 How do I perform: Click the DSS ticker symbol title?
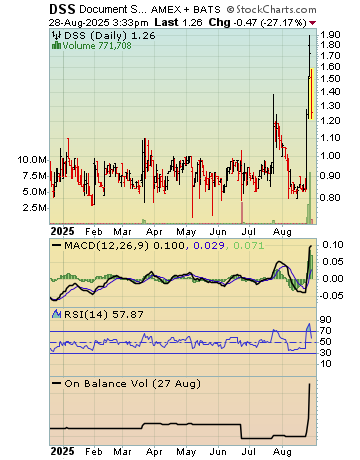(62, 9)
